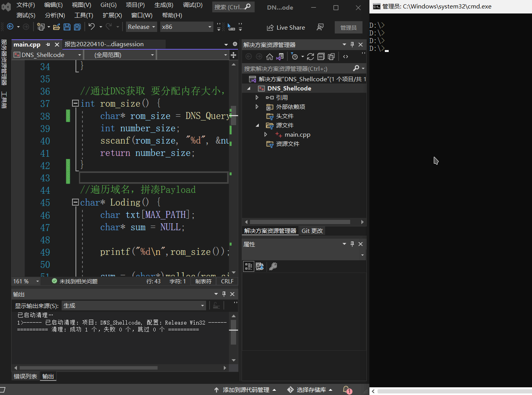Click 添加到源代码管理 in status bar
Image resolution: width=532 pixels, height=395 pixels.
pos(245,390)
